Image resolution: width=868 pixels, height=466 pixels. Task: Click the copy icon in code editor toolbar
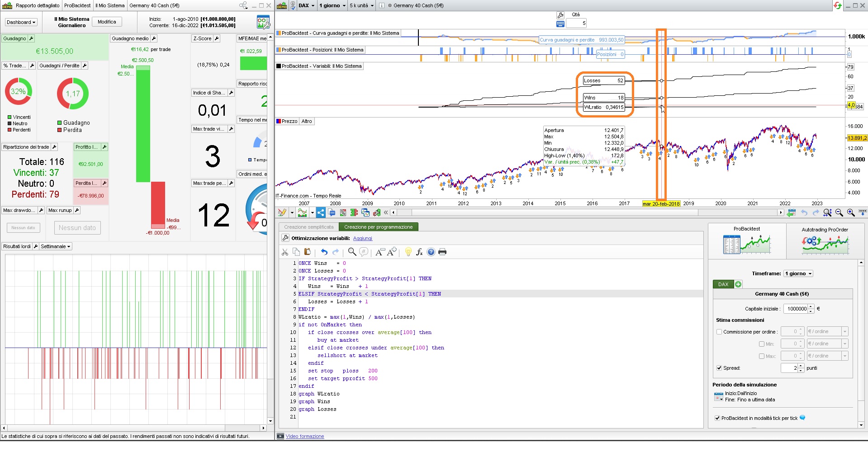[296, 252]
